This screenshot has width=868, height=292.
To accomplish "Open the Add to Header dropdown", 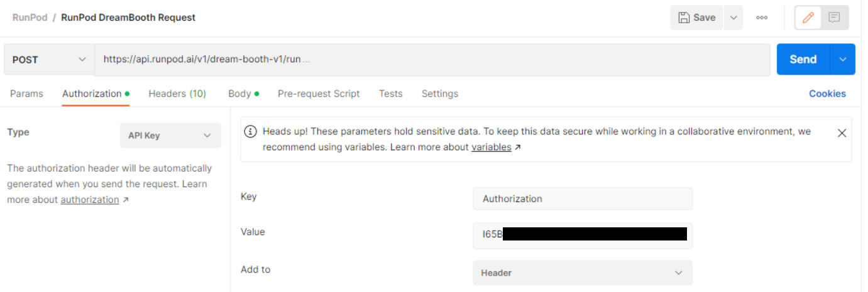I will 583,273.
